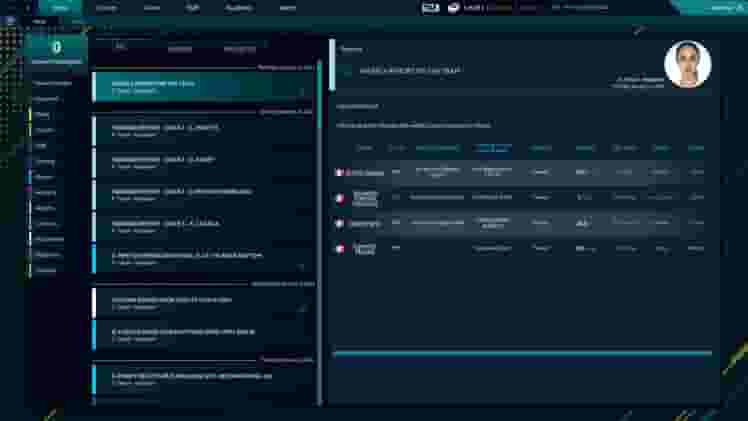Open the circular portrait photo of the woman

[x=687, y=64]
